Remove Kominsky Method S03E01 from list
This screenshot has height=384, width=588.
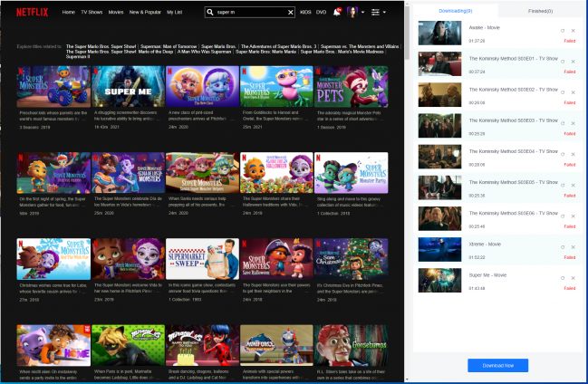click(573, 62)
